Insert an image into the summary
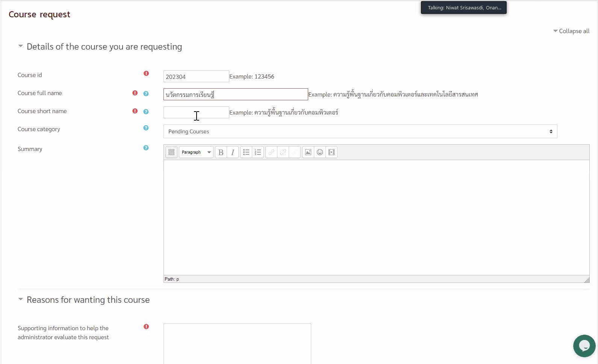The image size is (598, 364). pyautogui.click(x=308, y=152)
